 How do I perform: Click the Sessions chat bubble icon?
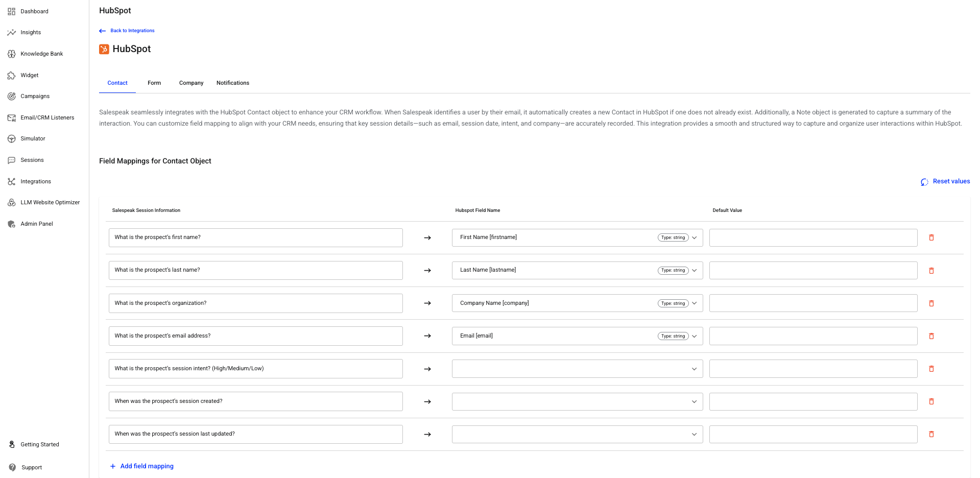pyautogui.click(x=11, y=160)
